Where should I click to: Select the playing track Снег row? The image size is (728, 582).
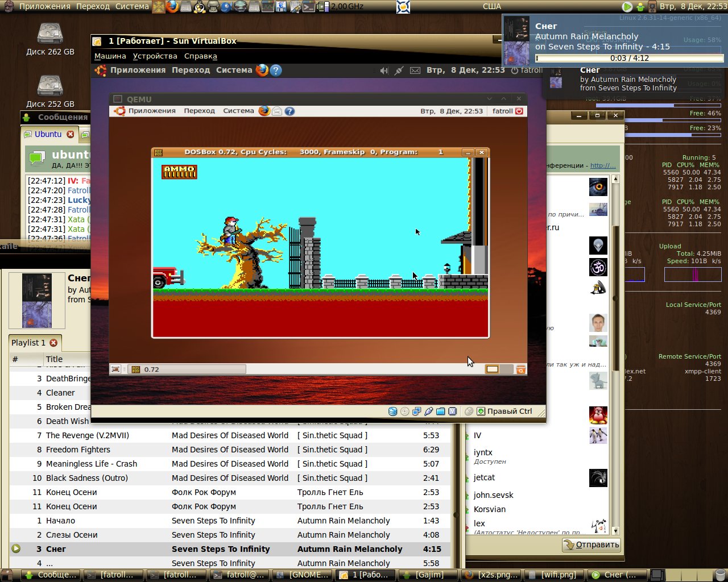[x=230, y=549]
